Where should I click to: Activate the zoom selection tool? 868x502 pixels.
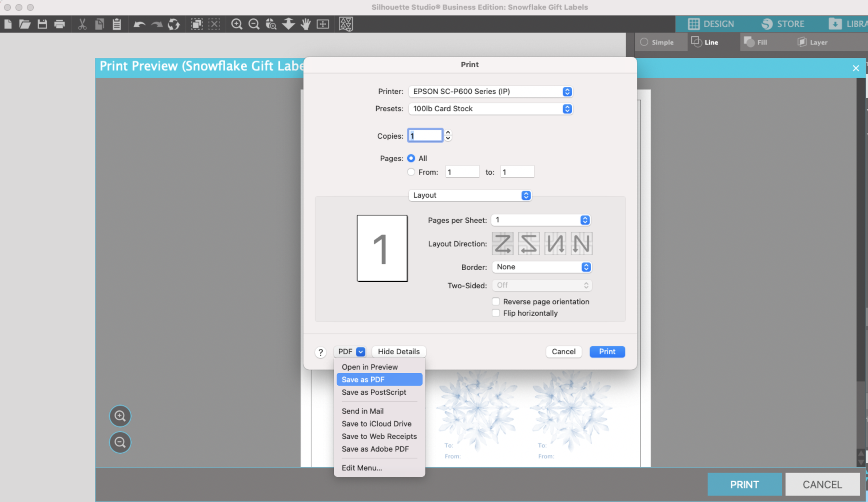271,24
